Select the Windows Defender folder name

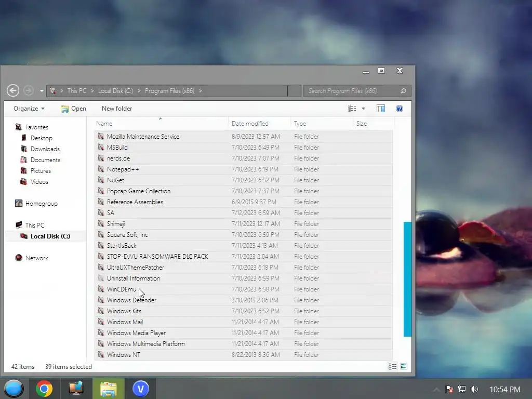131,300
